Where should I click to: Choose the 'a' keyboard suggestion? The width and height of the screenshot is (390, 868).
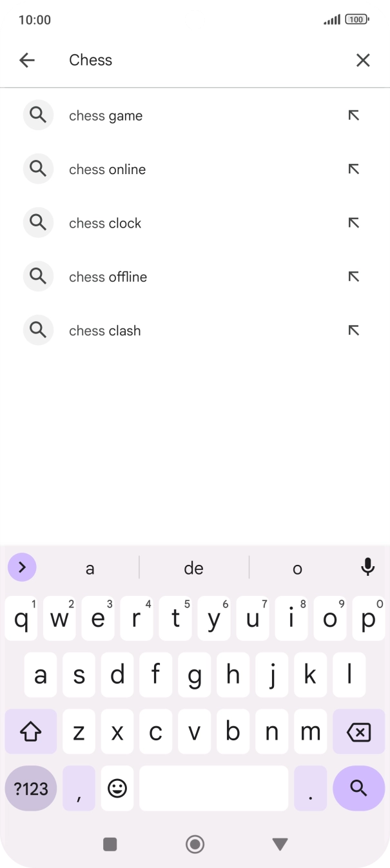click(90, 567)
